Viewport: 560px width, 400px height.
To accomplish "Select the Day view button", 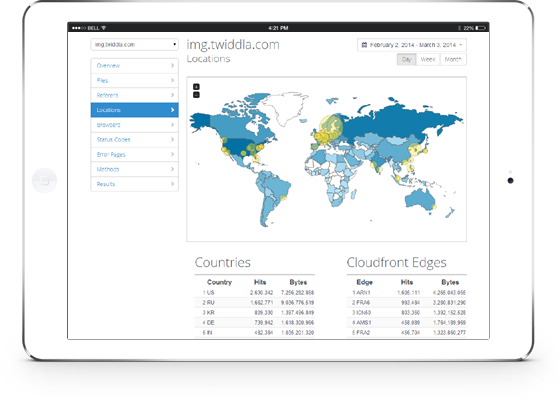I will 406,59.
